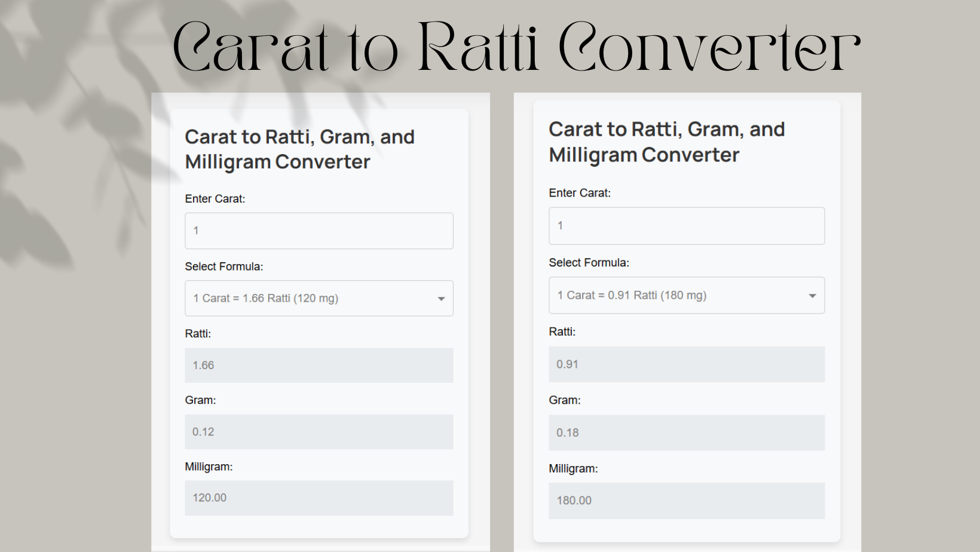Click 'Ratti:' label in left card
Screen dimensions: 980x552
tap(198, 333)
